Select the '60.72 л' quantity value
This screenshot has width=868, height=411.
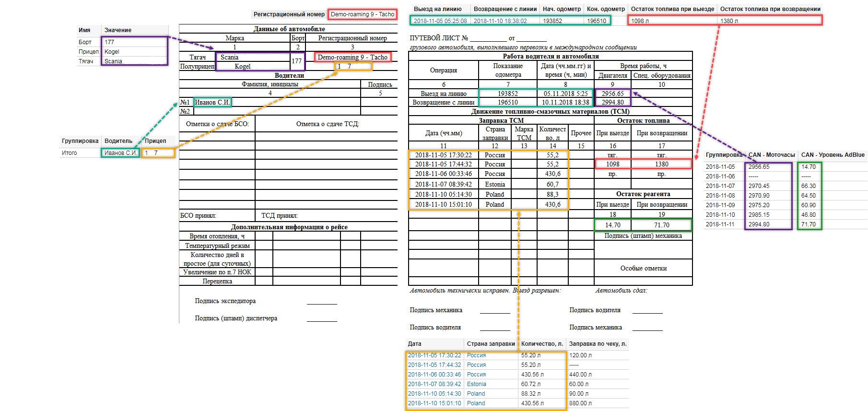tap(531, 384)
